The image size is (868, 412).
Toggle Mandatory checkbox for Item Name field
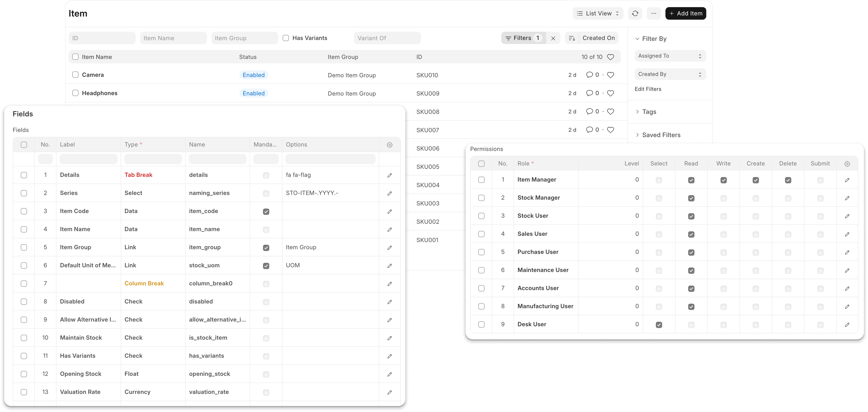tap(266, 230)
